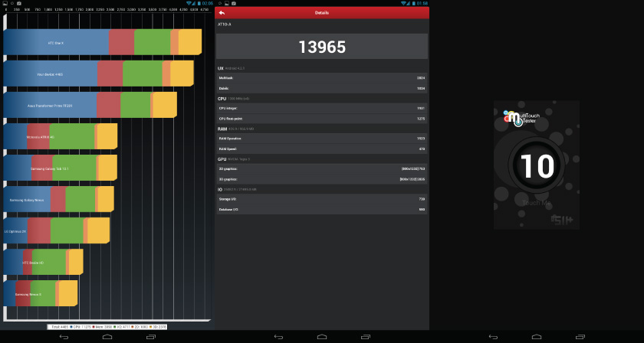
Task: Tap the Database I/O row
Action: click(322, 209)
